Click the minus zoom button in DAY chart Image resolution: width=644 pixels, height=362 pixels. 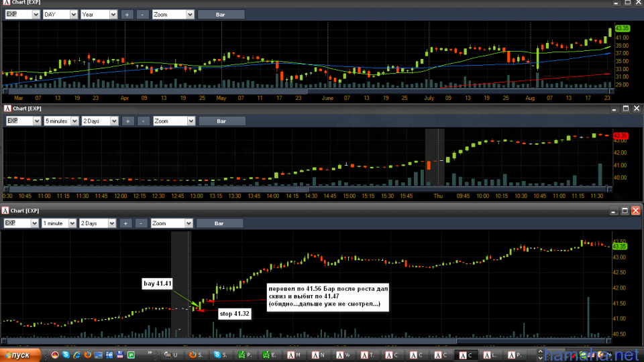click(142, 15)
